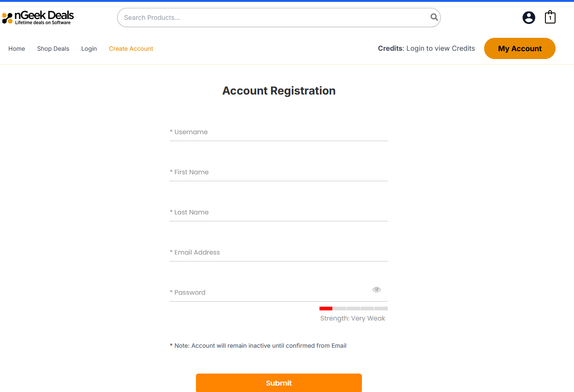Click into the Password field
The width and height of the screenshot is (574, 392).
point(270,292)
